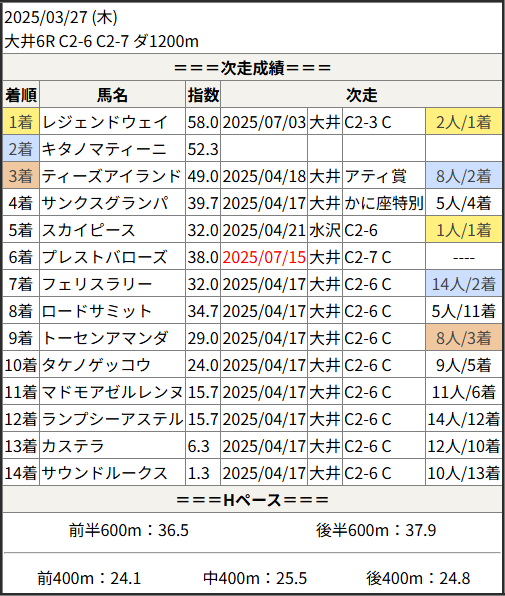Click the 指数 column header
This screenshot has height=596, width=505.
coord(203,95)
